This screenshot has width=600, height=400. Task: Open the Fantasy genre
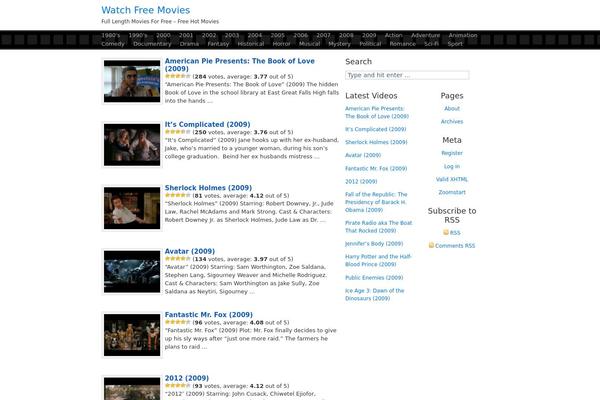pos(218,44)
